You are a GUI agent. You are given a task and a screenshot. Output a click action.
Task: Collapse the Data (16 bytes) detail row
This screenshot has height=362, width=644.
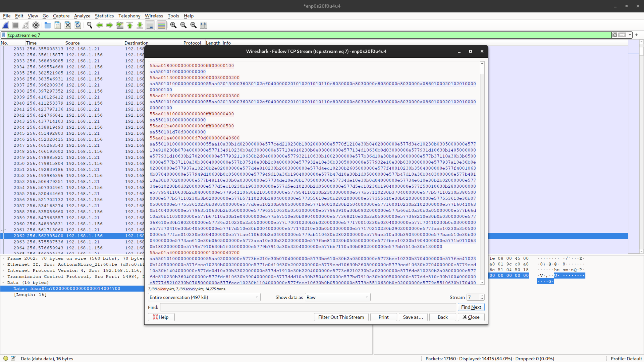point(3,282)
